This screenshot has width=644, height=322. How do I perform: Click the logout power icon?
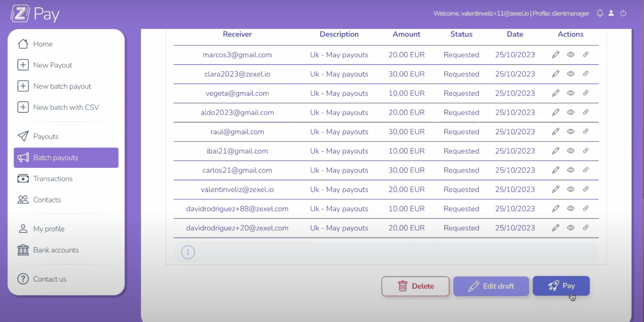point(623,13)
